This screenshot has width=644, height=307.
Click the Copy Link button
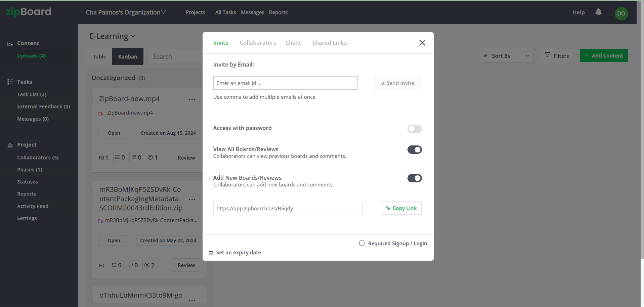(x=401, y=208)
